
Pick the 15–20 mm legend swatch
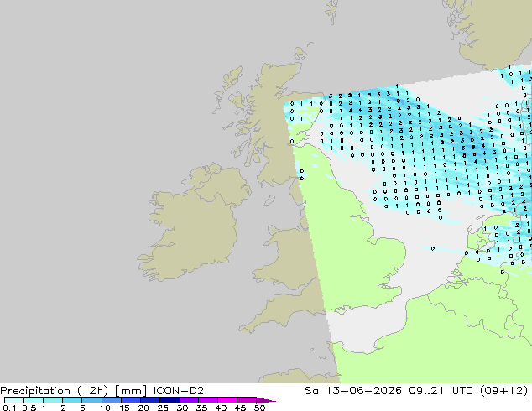(x=131, y=400)
